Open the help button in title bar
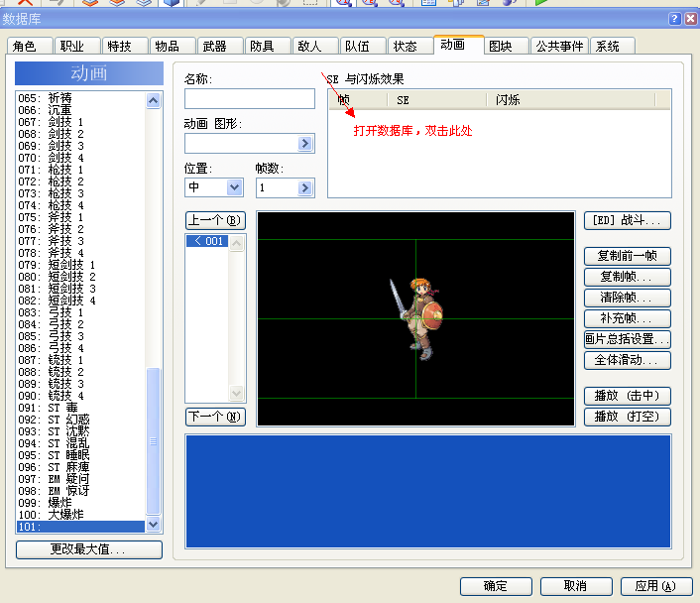The image size is (700, 603). [x=674, y=19]
